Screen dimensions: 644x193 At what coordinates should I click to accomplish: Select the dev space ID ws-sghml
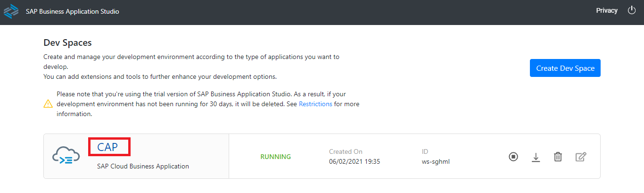[436, 161]
